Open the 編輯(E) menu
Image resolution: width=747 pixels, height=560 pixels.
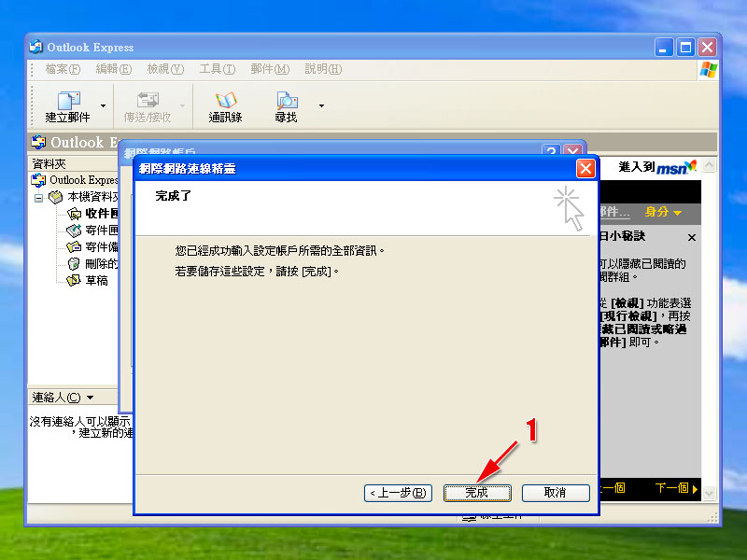coord(113,69)
